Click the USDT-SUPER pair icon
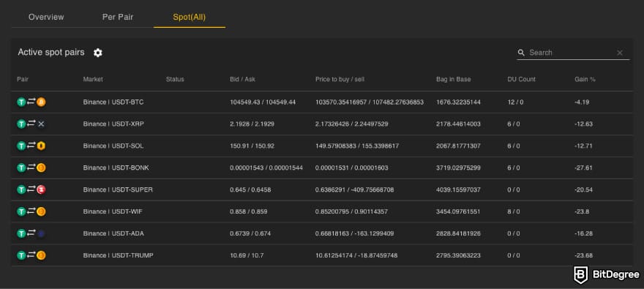Screen dimensions: 644x289 31,189
